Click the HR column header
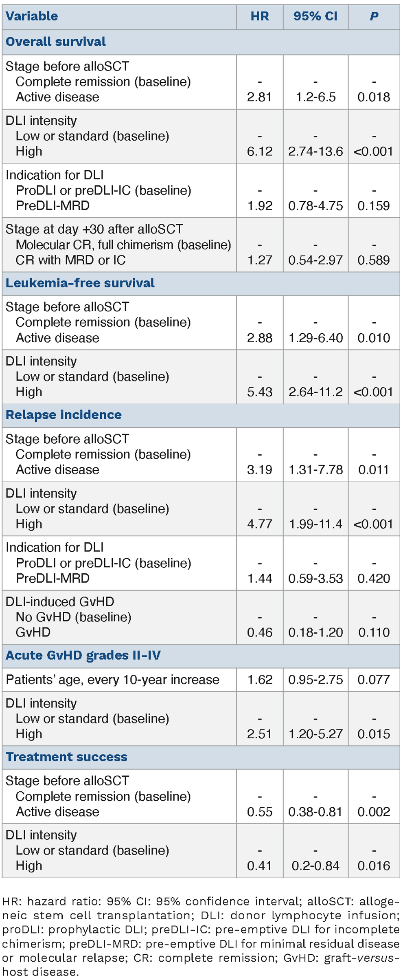This screenshot has width=403, height=980. (x=260, y=16)
